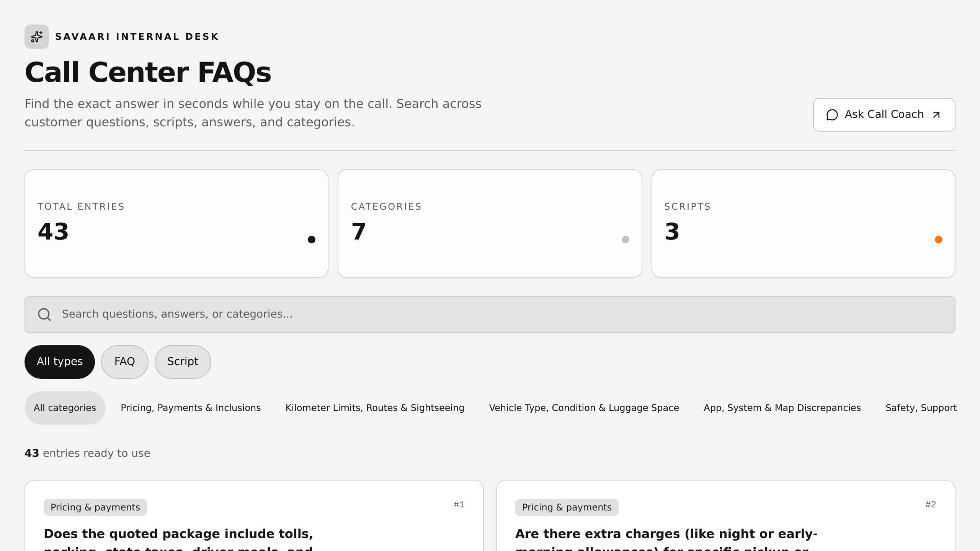980x551 pixels.
Task: Focus the search questions input field
Action: coord(490,315)
